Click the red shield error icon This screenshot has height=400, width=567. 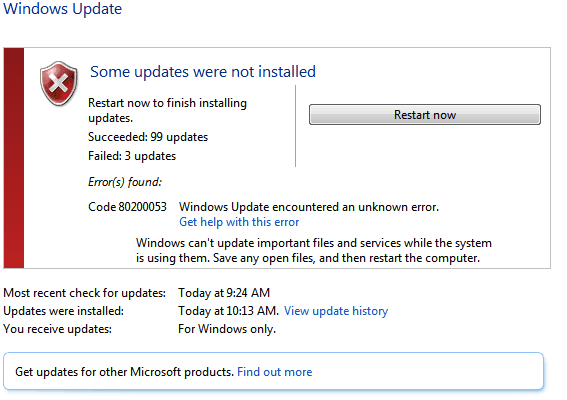pos(59,84)
